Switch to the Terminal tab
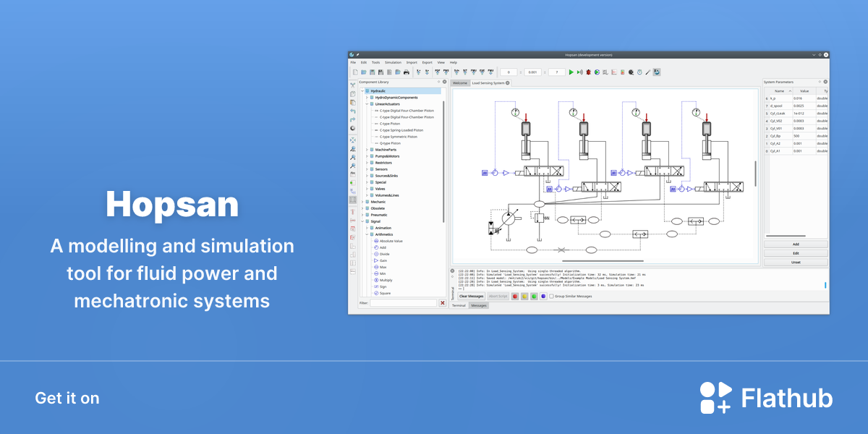This screenshot has width=868, height=434. coord(459,306)
